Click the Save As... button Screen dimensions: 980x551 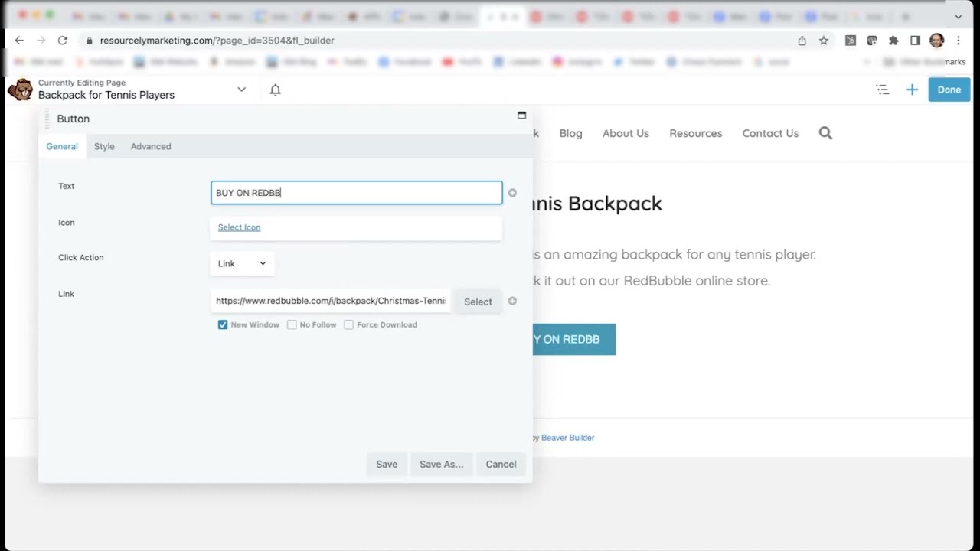pyautogui.click(x=442, y=464)
